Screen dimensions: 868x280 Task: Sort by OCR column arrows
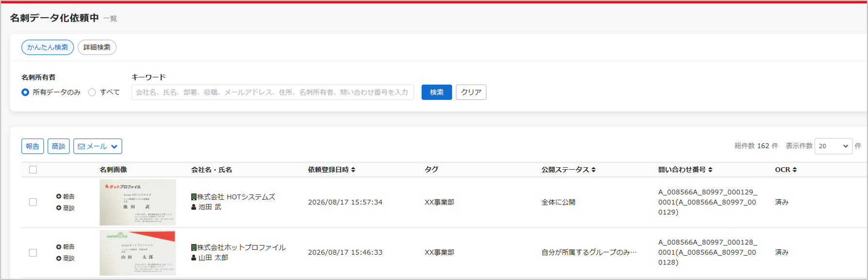(795, 170)
